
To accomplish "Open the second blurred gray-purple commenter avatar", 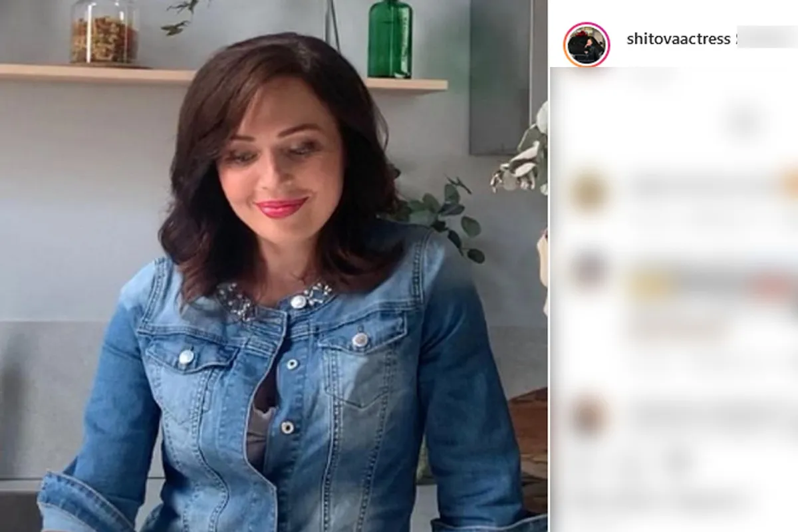I will tap(589, 269).
